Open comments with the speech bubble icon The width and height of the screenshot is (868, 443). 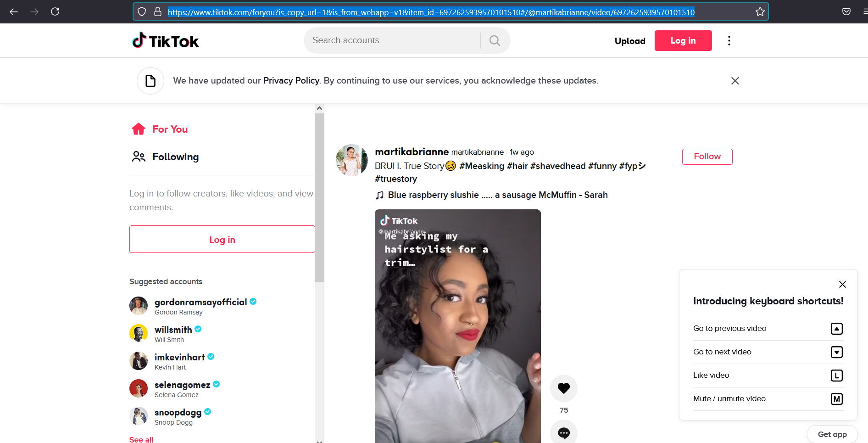click(564, 432)
